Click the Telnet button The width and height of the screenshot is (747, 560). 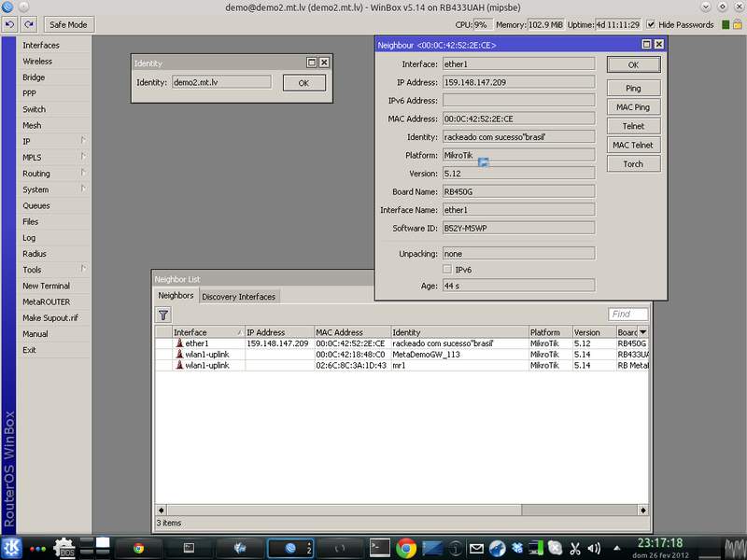point(633,126)
